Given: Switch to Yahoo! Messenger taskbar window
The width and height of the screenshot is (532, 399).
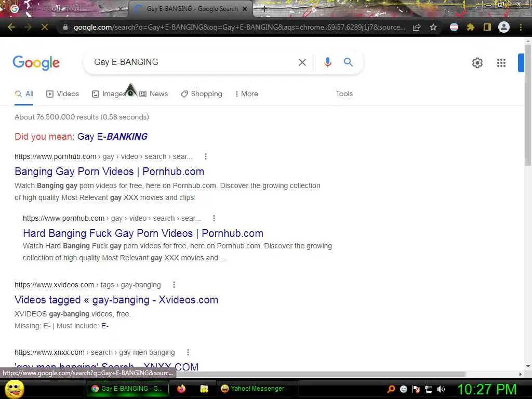Looking at the screenshot, I should (258, 389).
